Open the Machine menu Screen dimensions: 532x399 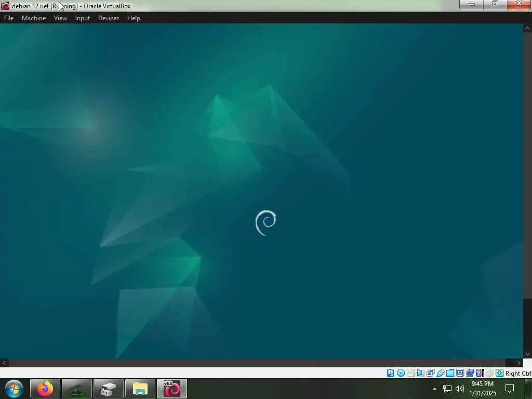(34, 18)
